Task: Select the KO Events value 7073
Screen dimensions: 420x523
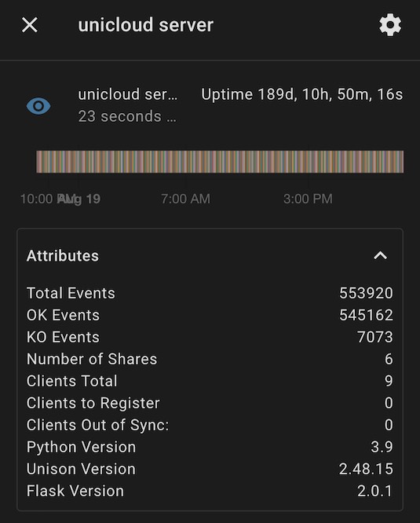Action: point(375,337)
